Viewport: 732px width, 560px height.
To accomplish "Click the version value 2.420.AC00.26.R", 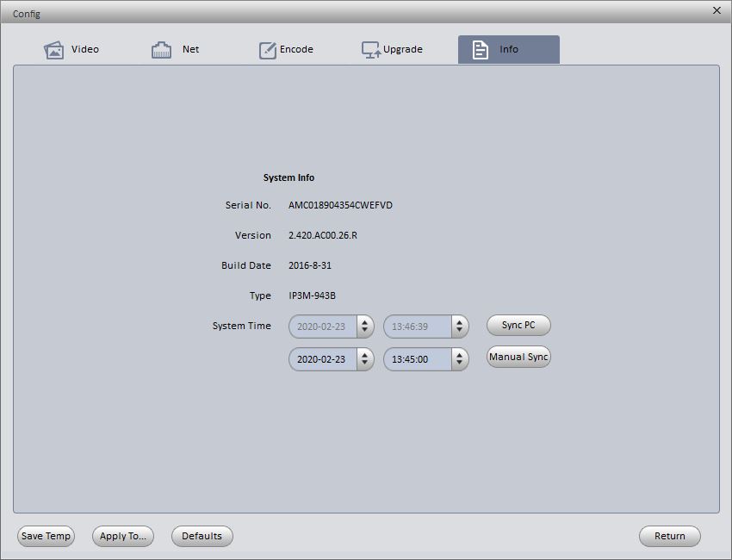I will tap(323, 235).
